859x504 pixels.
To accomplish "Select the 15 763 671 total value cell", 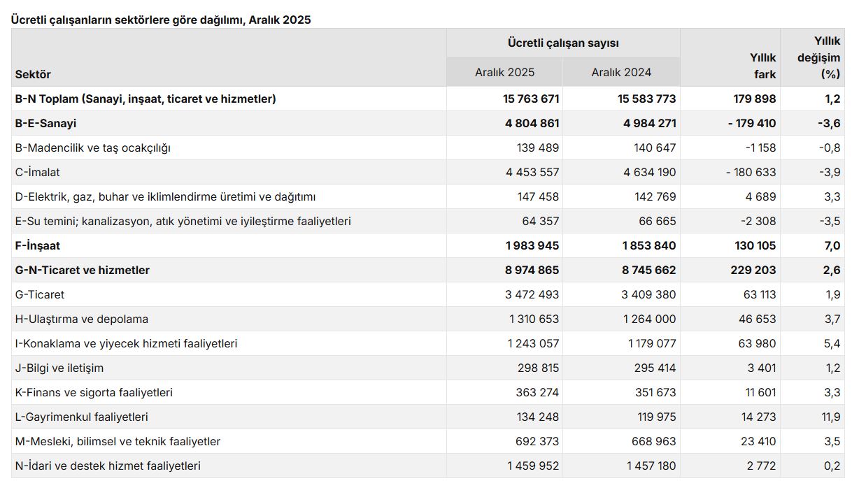I will 531,99.
